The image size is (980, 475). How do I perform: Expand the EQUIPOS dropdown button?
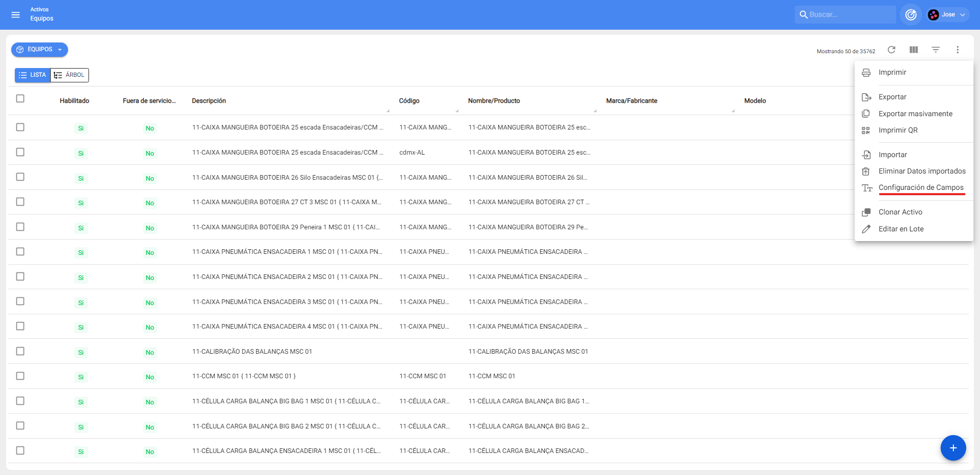(x=39, y=50)
